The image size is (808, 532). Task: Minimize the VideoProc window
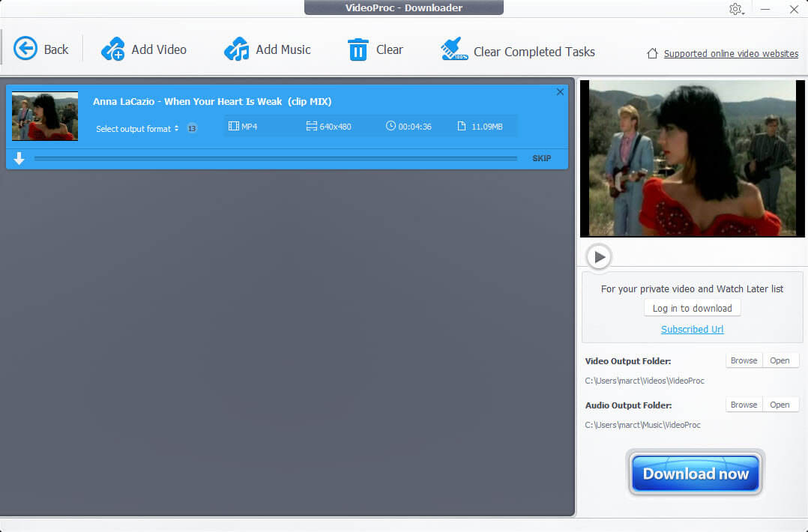765,9
